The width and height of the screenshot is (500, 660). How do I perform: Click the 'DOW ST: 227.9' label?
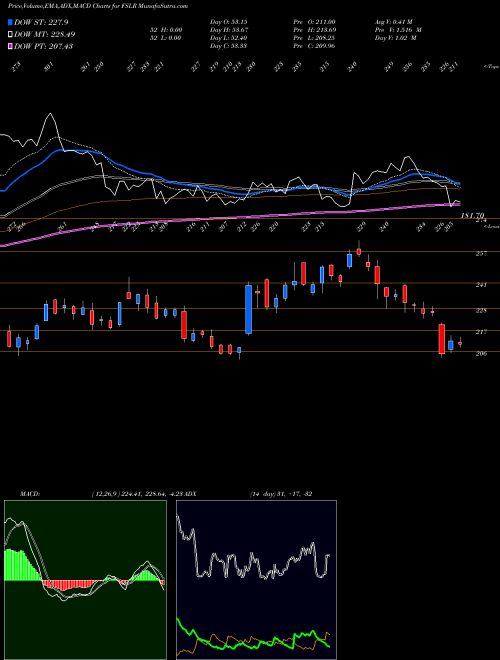click(x=41, y=22)
